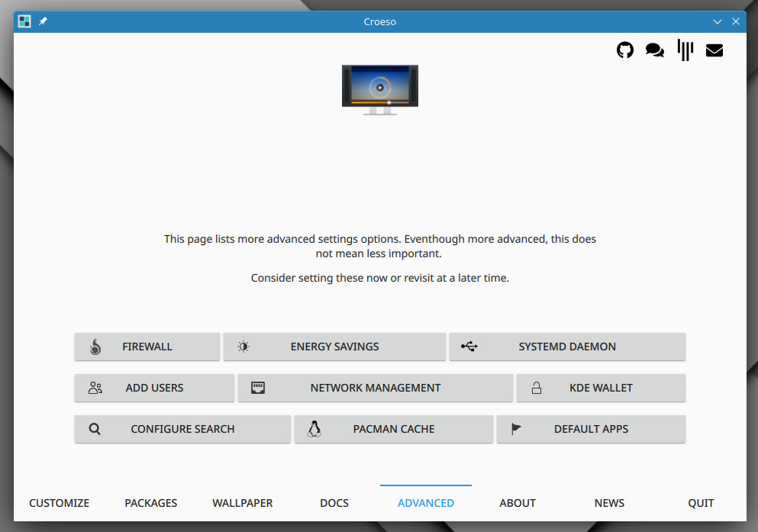Open the KDE Wallet button

click(x=601, y=388)
